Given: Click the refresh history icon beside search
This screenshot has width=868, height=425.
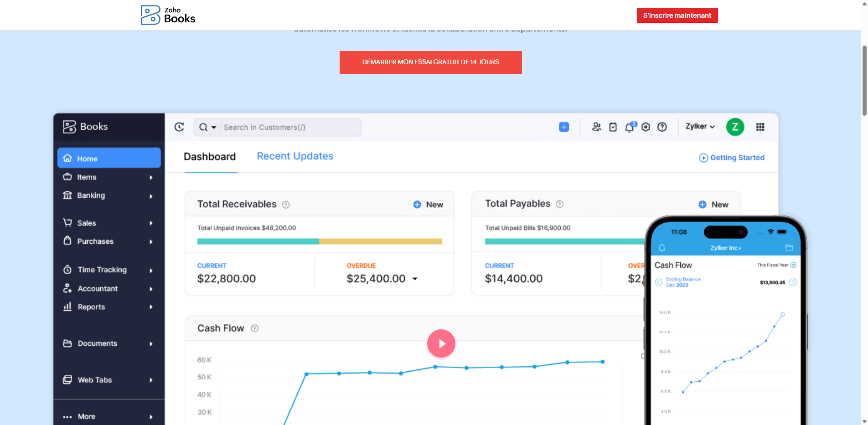Looking at the screenshot, I should click(179, 127).
